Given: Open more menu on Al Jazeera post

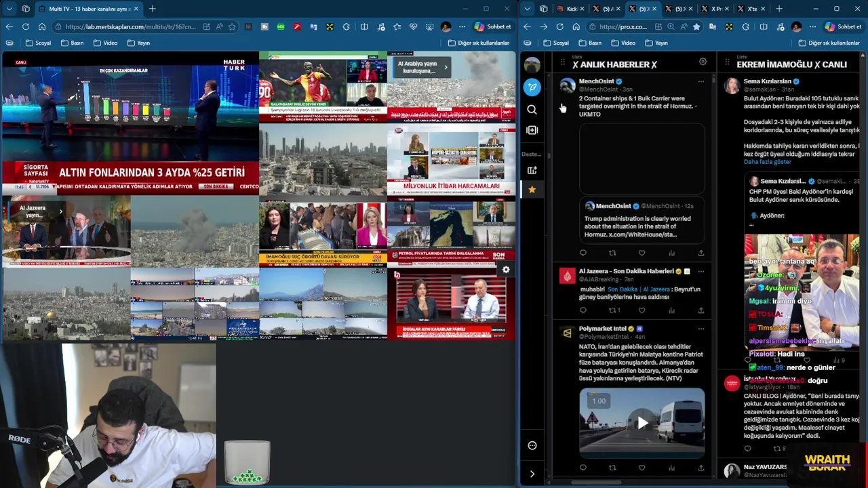Looking at the screenshot, I should coord(701,271).
